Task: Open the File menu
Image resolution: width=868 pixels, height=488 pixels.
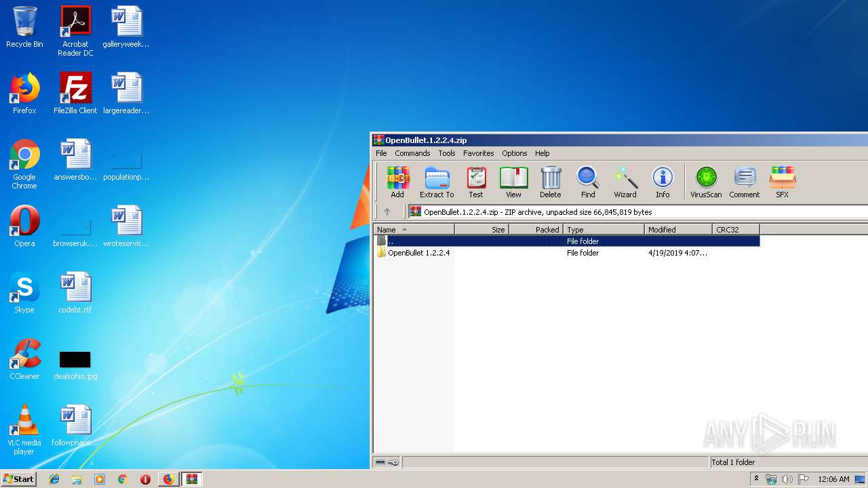Action: coord(381,153)
